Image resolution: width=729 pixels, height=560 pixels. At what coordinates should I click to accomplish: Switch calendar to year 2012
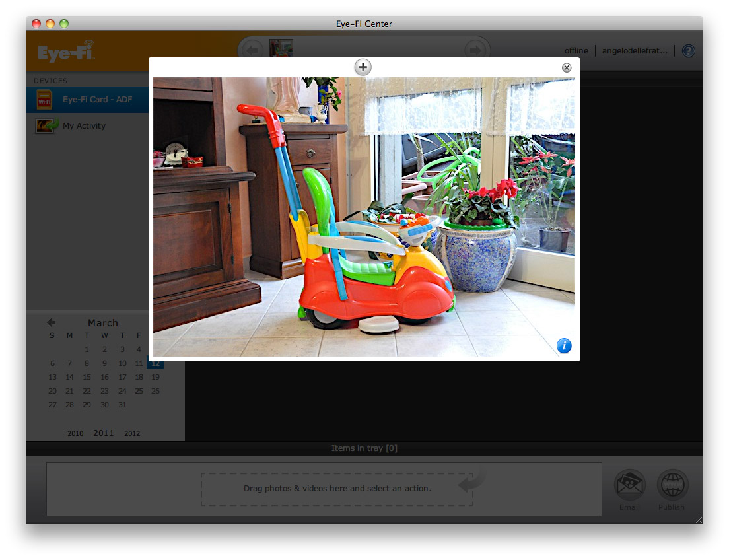point(132,433)
